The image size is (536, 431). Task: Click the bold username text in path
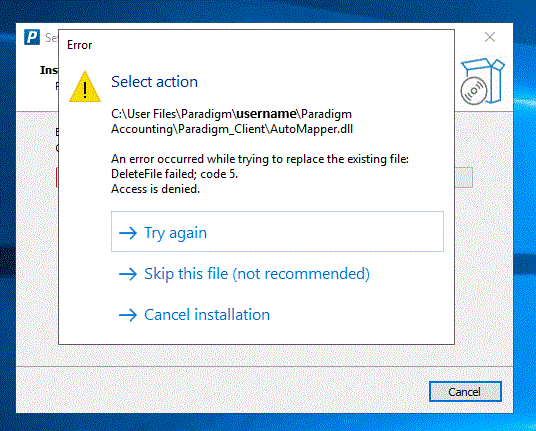[266, 113]
